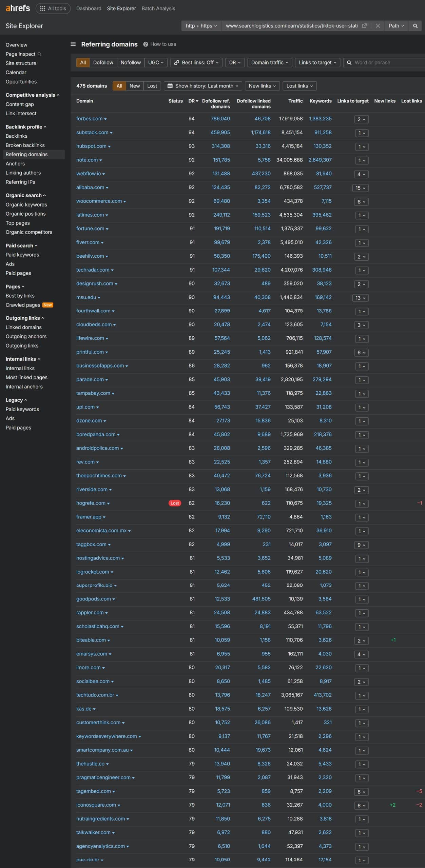The image size is (425, 868).
Task: Expand links to target for tagembed.com
Action: point(361,792)
